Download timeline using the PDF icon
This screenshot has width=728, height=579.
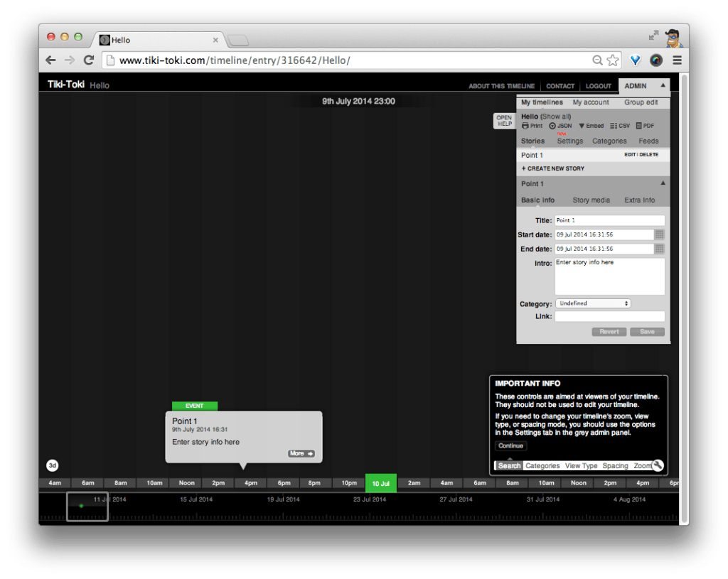(638, 126)
